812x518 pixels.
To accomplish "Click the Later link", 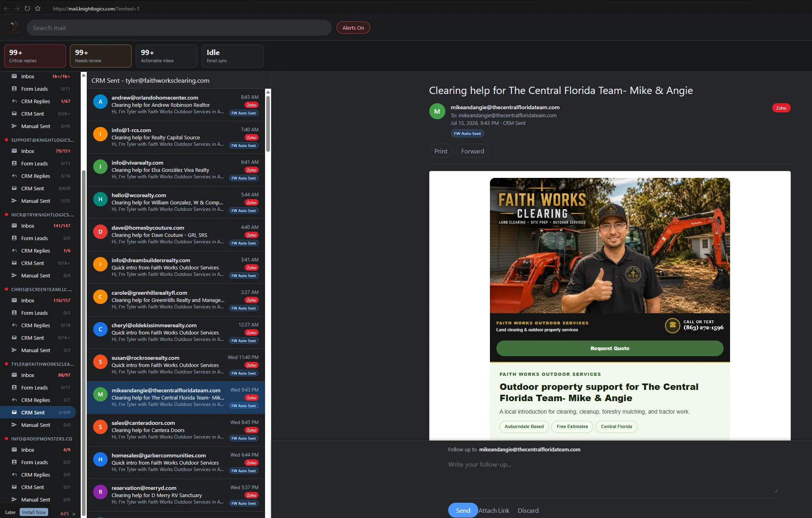I will [x=10, y=512].
